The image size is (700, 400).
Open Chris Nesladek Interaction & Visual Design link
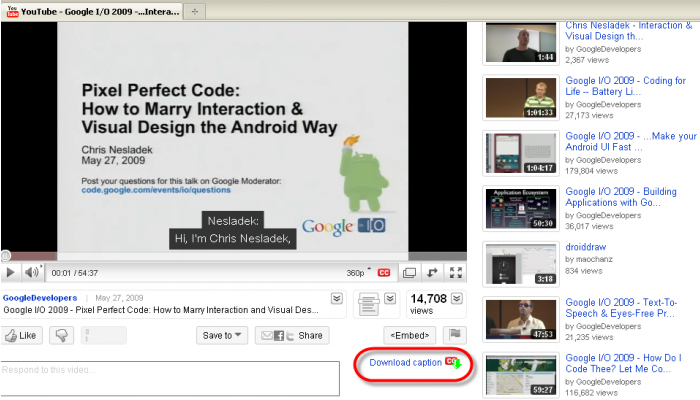[629, 31]
